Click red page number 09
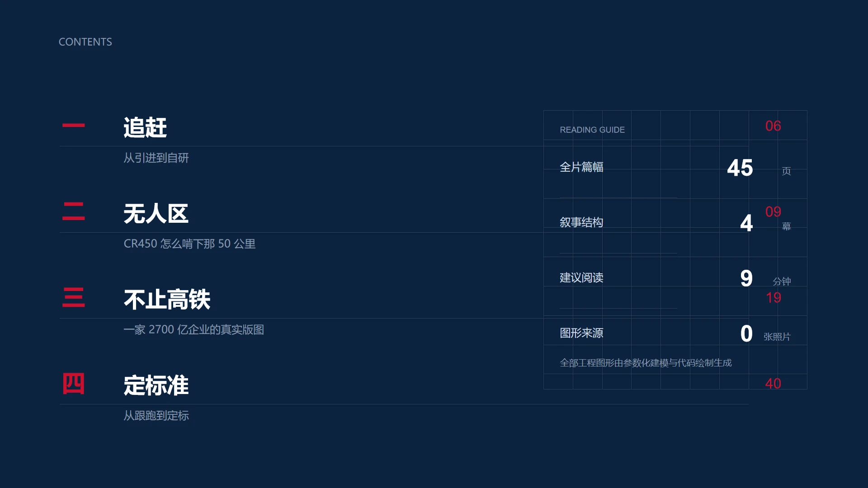Screen dimensions: 868x488 [x=773, y=211]
